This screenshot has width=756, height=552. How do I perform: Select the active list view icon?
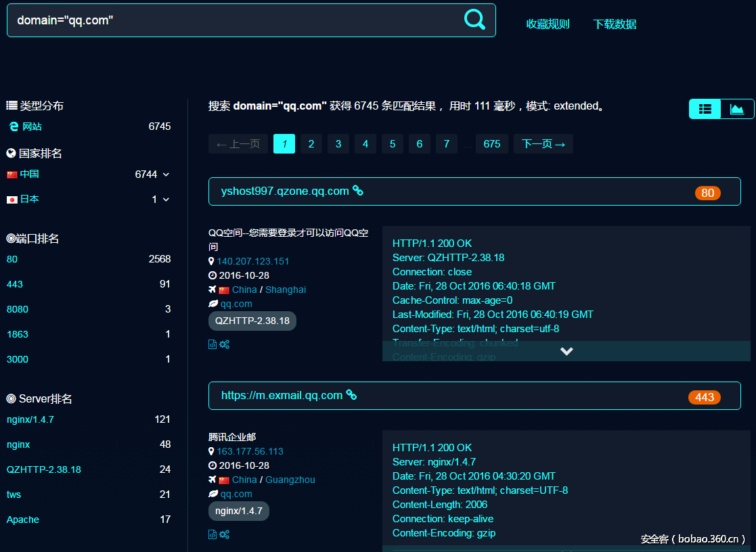point(705,108)
